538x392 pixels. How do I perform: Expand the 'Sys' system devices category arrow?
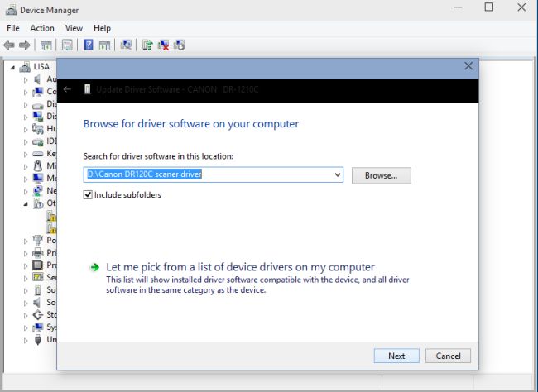click(x=26, y=327)
